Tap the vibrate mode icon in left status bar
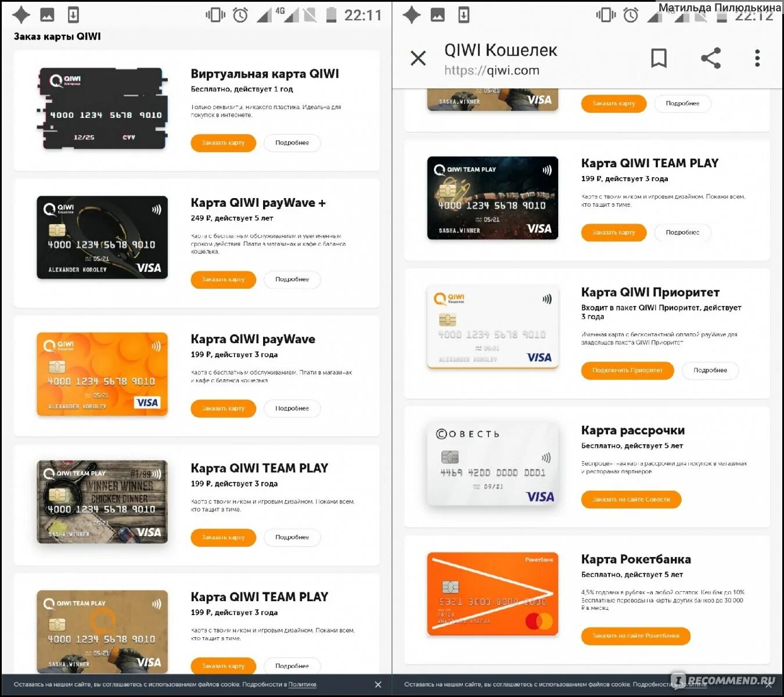This screenshot has width=784, height=697. (215, 15)
